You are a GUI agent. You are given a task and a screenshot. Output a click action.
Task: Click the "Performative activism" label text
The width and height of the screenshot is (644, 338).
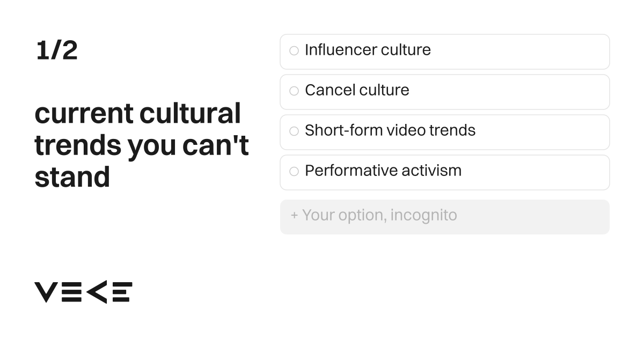click(383, 171)
